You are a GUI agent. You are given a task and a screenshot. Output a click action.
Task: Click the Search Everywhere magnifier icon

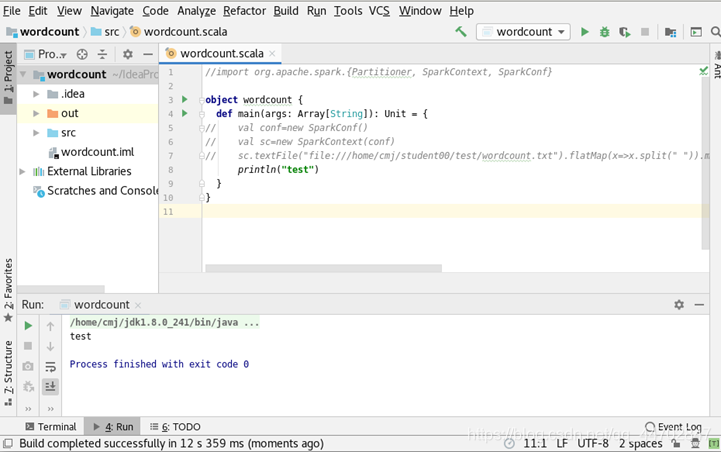click(x=715, y=32)
